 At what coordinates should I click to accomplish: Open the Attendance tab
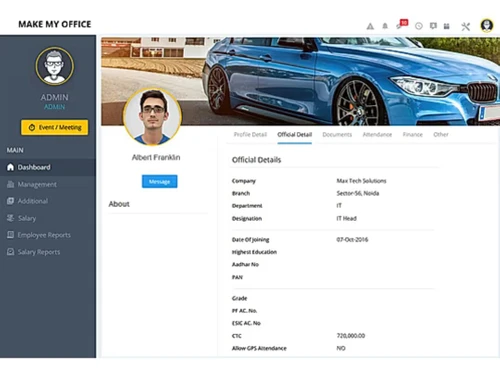pyautogui.click(x=377, y=135)
